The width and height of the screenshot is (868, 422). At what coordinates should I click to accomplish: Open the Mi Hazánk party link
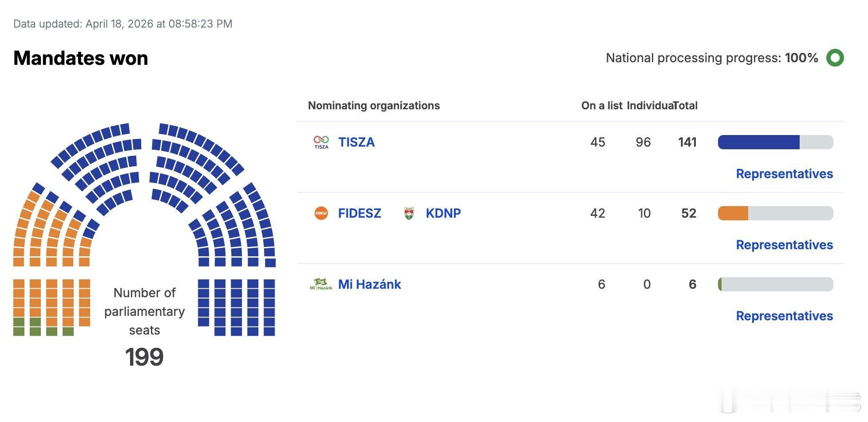[369, 284]
